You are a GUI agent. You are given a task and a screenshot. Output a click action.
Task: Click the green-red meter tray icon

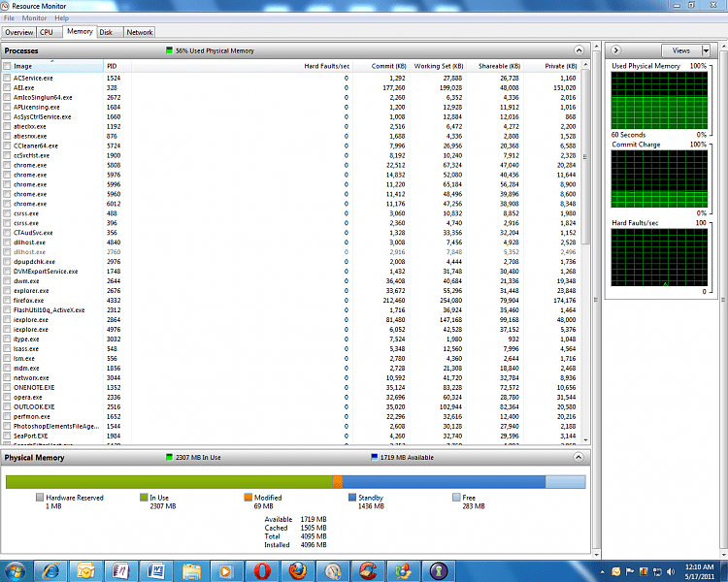[x=643, y=571]
